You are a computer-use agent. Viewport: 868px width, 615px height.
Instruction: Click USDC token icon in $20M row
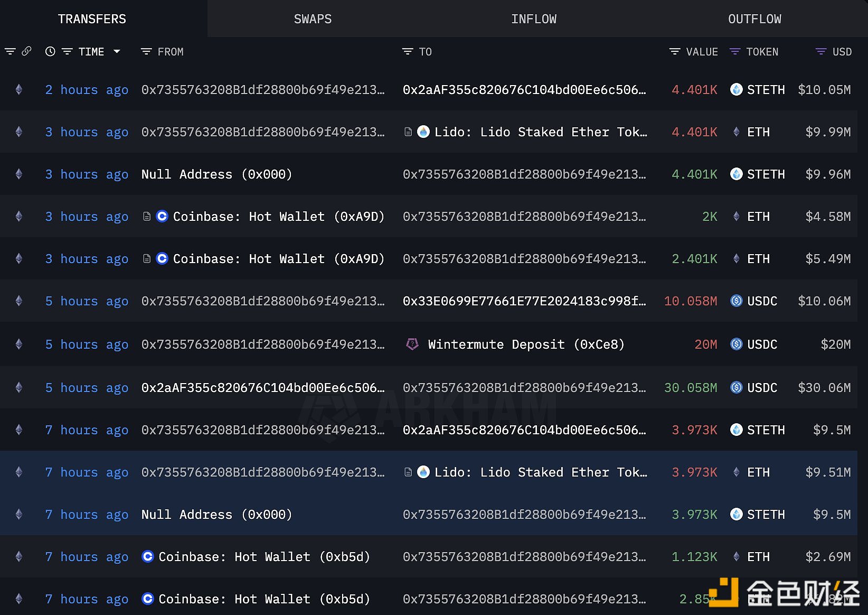pos(736,344)
